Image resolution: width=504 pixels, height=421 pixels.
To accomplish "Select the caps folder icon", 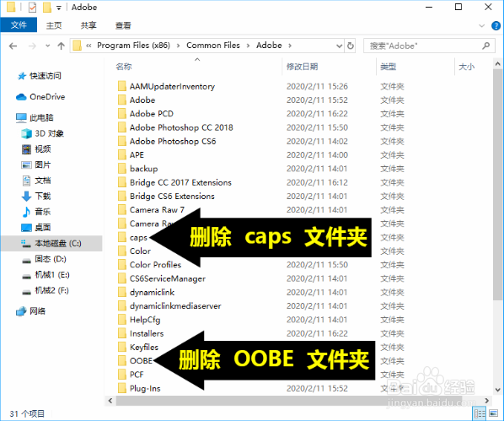I will pos(122,237).
